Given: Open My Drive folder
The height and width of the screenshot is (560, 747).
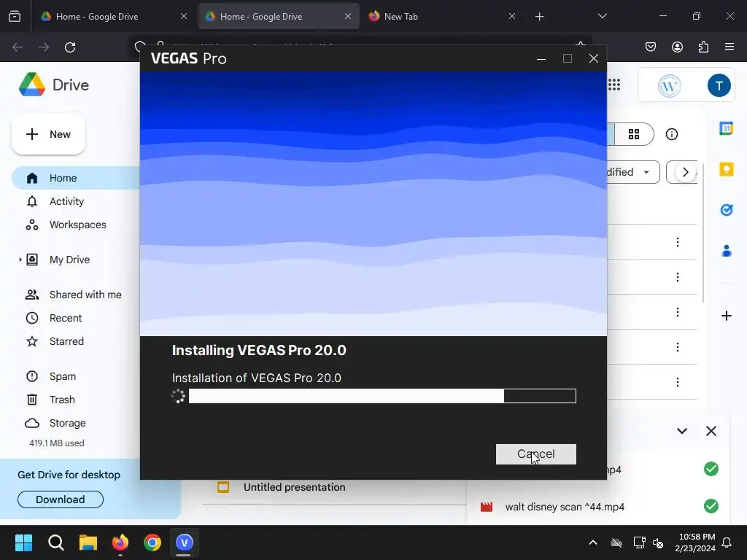Looking at the screenshot, I should 69,260.
